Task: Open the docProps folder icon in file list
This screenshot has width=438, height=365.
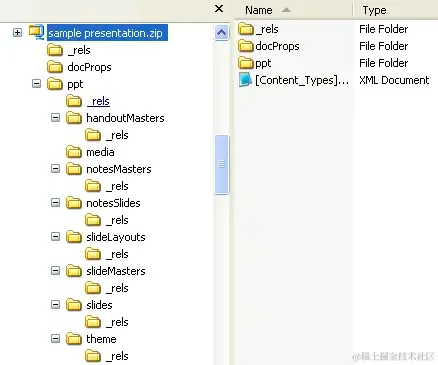Action: coord(246,46)
